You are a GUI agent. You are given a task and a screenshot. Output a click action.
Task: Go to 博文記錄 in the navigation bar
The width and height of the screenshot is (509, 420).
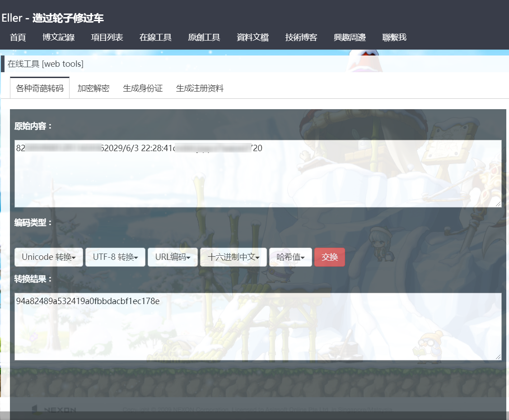click(x=58, y=37)
